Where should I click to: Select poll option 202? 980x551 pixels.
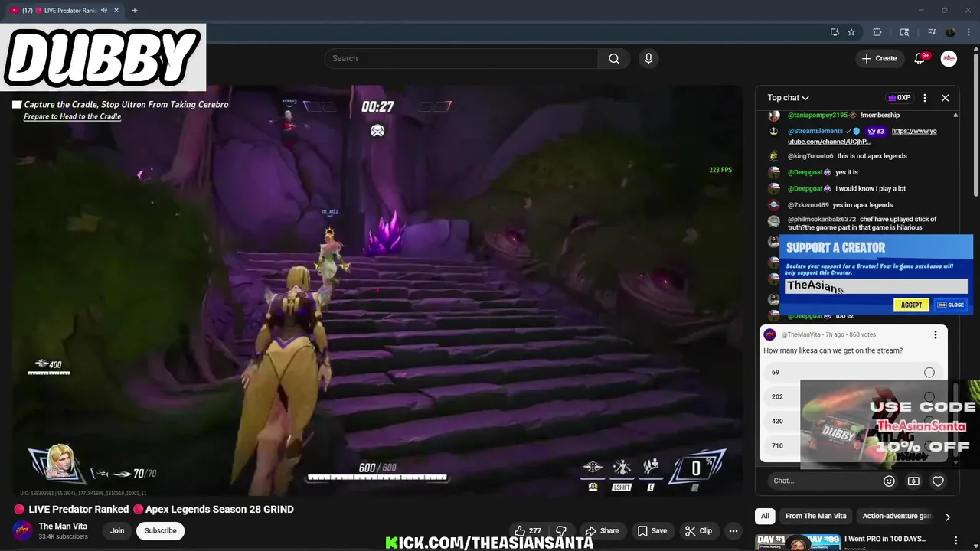click(x=855, y=396)
